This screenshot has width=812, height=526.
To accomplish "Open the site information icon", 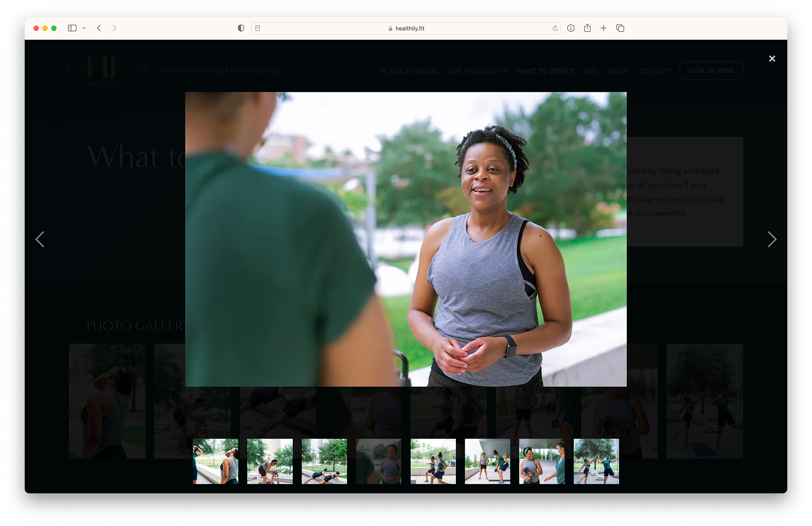I will 571,28.
